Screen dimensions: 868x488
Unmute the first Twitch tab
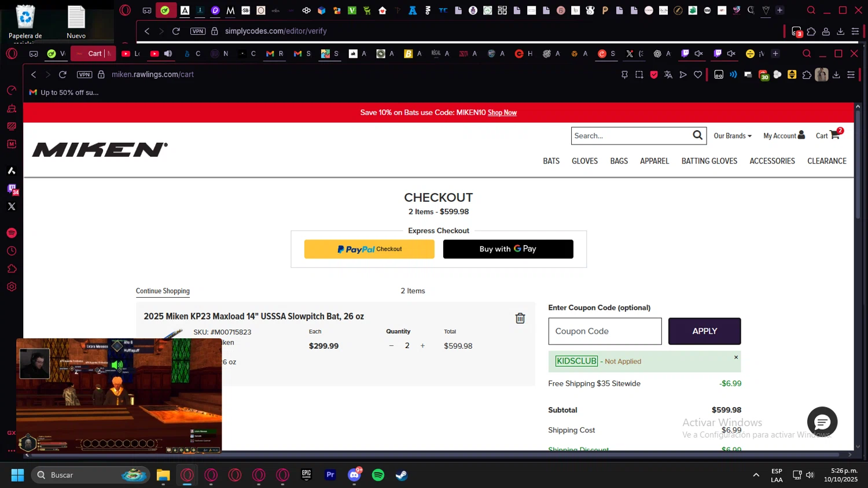coord(698,54)
